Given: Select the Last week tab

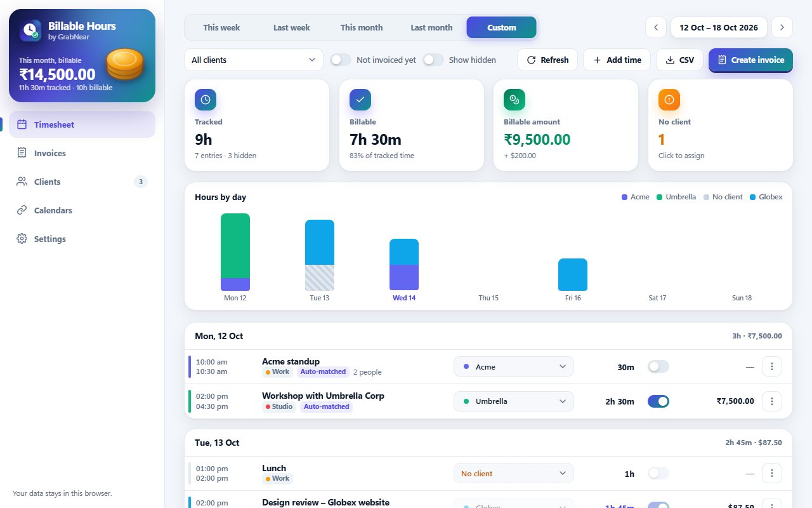Looking at the screenshot, I should (x=292, y=27).
